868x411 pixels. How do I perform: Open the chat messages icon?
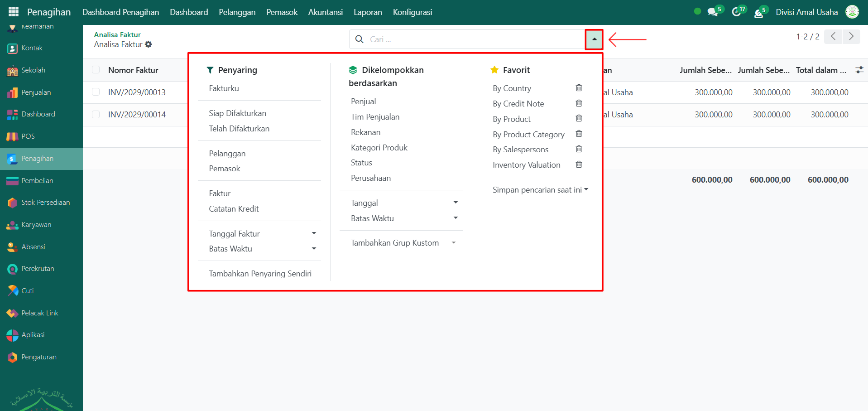tap(713, 12)
